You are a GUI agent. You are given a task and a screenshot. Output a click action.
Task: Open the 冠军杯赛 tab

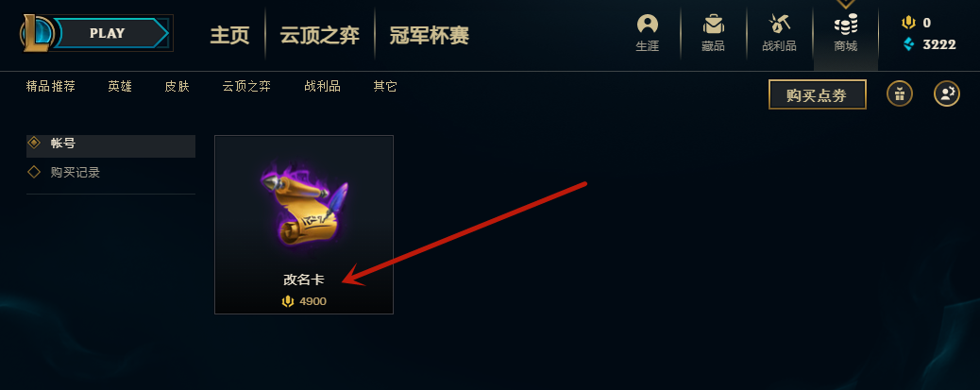pyautogui.click(x=429, y=35)
